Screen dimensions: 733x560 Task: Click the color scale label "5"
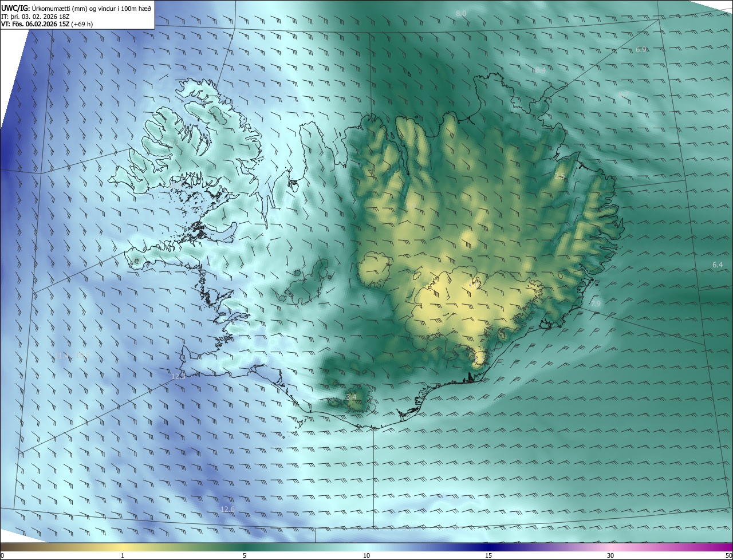tap(245, 555)
